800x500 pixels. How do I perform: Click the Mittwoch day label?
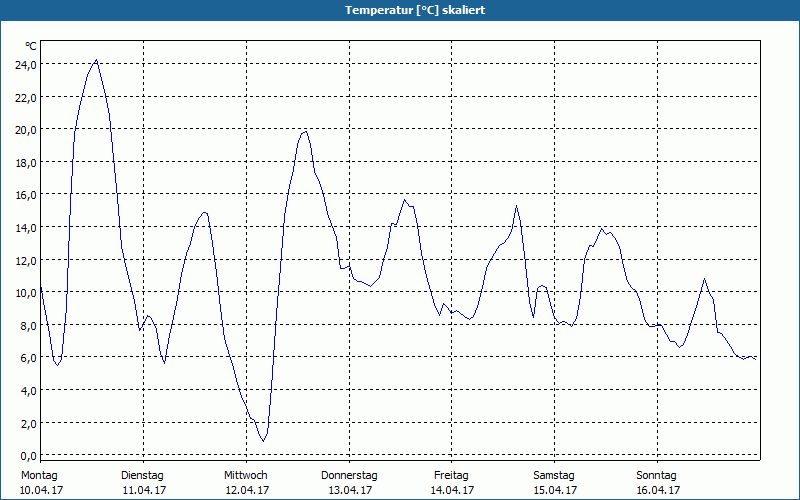(246, 476)
